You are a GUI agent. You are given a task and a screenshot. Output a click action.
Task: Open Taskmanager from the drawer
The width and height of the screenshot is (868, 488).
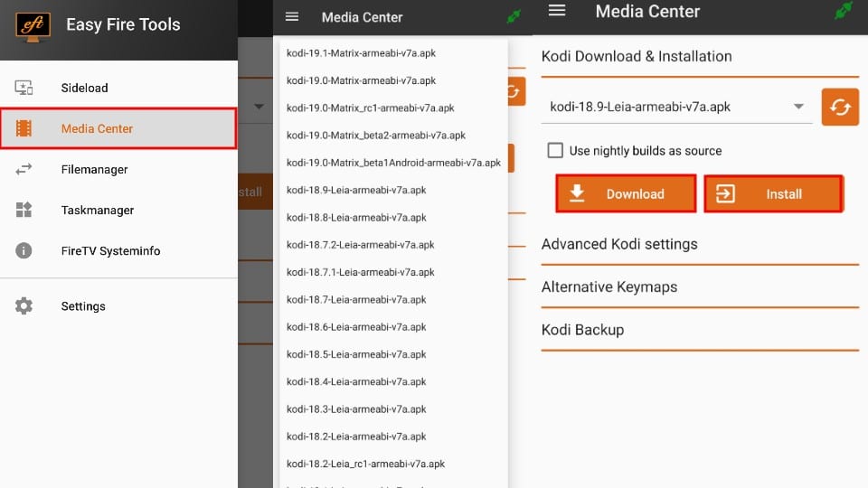click(119, 211)
